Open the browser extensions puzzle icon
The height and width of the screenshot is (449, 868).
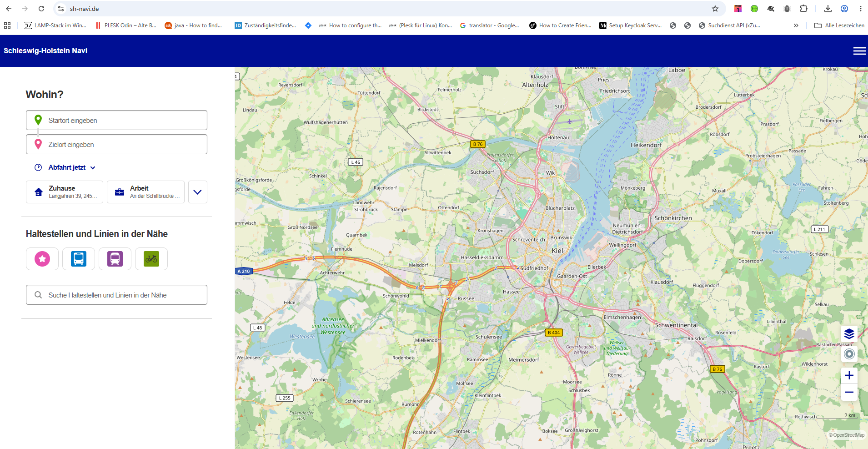[803, 9]
